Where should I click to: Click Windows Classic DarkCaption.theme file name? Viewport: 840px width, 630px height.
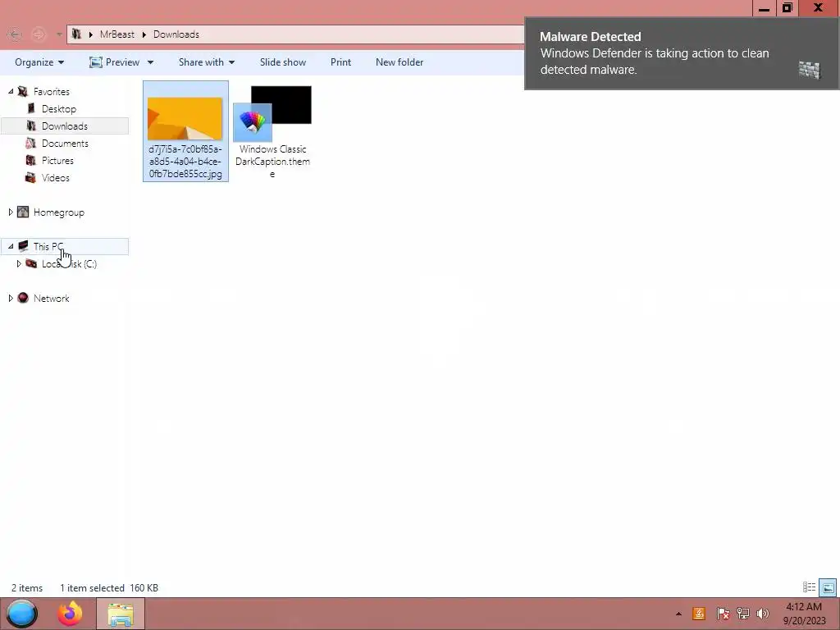272,162
